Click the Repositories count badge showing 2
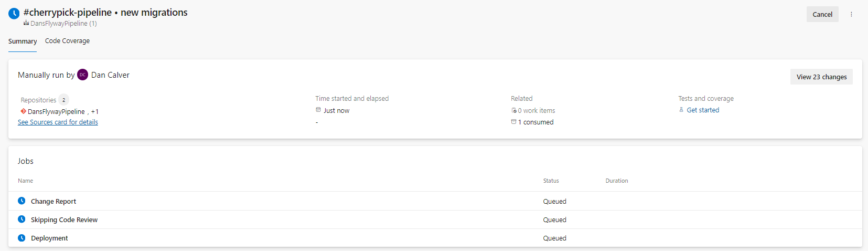868x251 pixels. coord(64,100)
